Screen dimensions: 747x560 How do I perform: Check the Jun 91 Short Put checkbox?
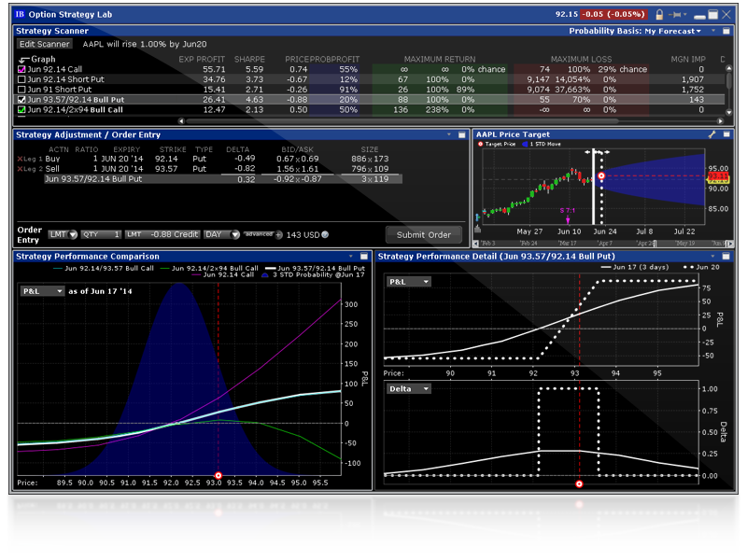(x=21, y=90)
